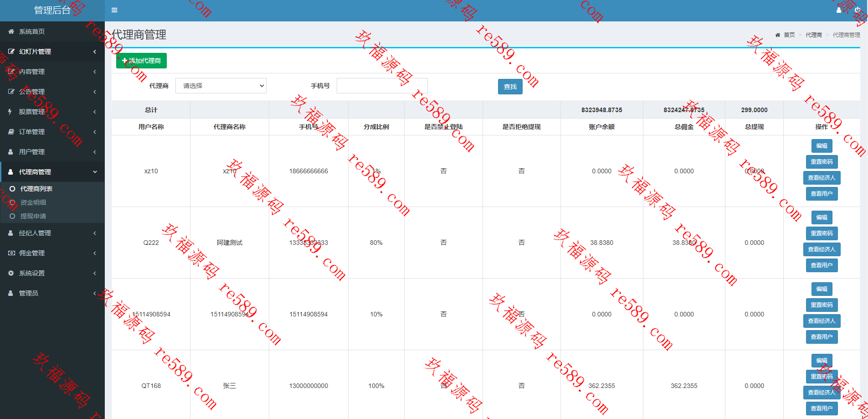Click the circle icon beside 提现申请

[12, 216]
